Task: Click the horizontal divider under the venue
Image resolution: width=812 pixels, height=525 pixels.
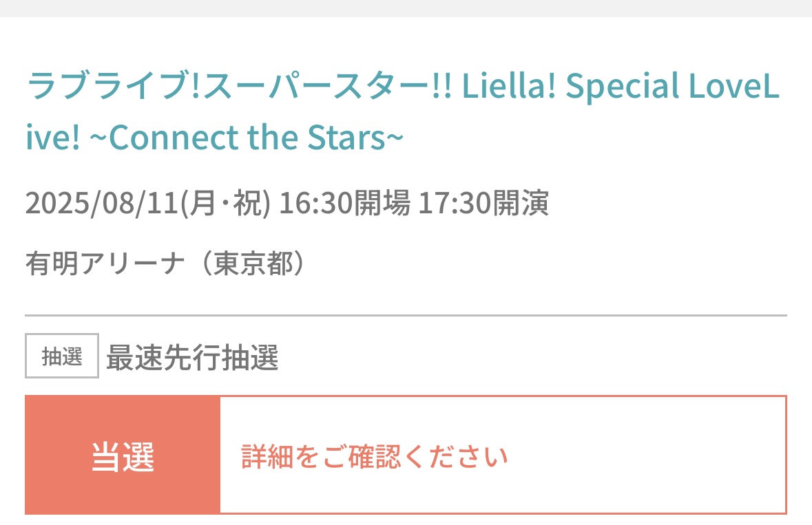Action: (x=406, y=315)
